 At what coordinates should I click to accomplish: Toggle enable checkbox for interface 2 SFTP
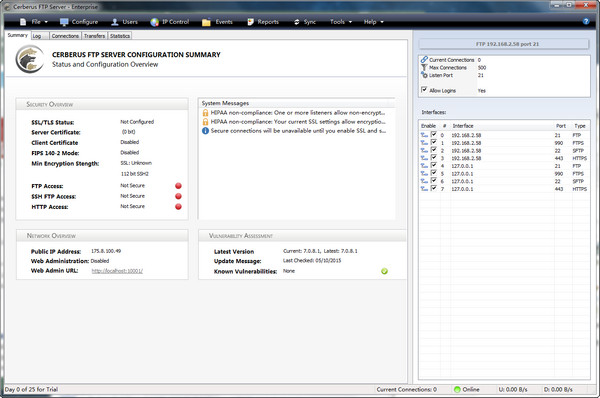434,150
